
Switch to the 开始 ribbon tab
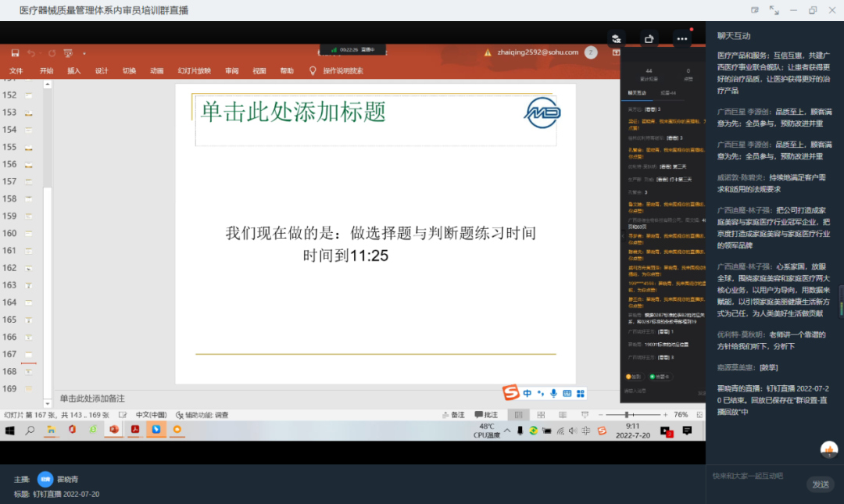pyautogui.click(x=46, y=70)
